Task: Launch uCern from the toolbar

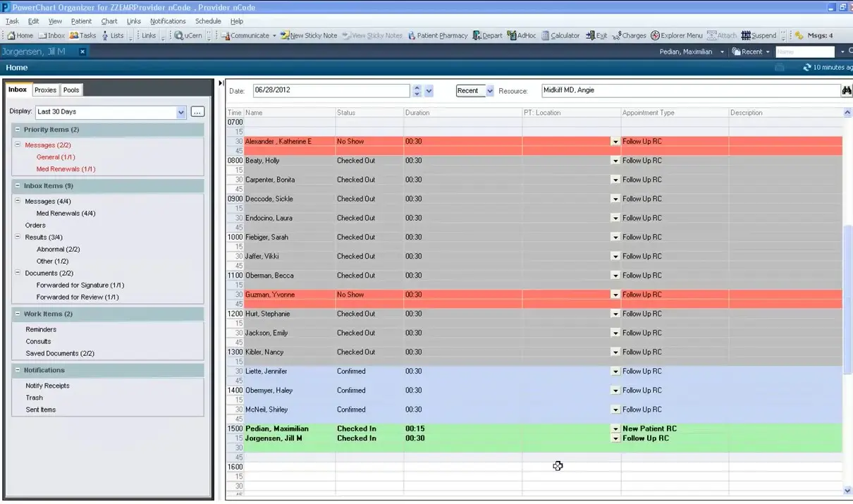Action: coord(187,35)
